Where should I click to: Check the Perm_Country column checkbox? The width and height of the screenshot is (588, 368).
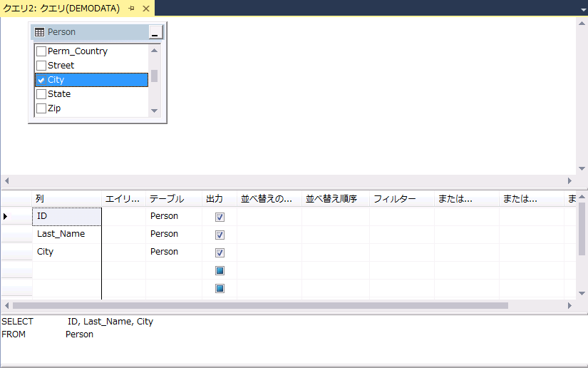41,51
